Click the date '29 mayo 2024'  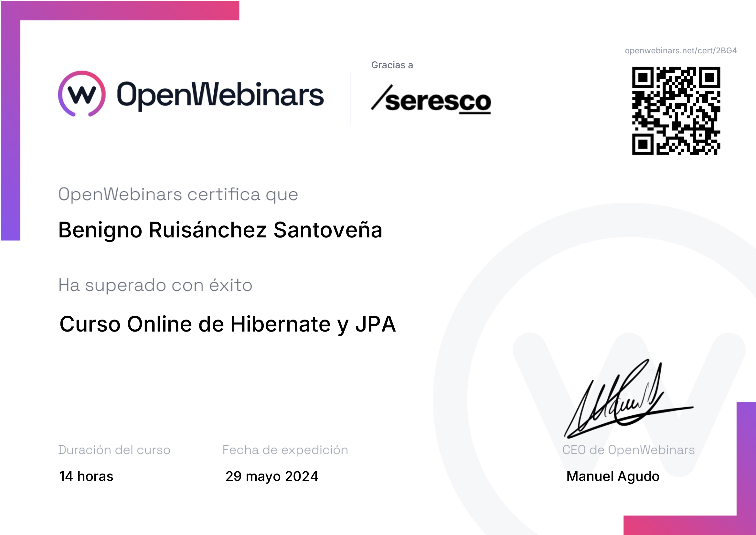[x=272, y=476]
